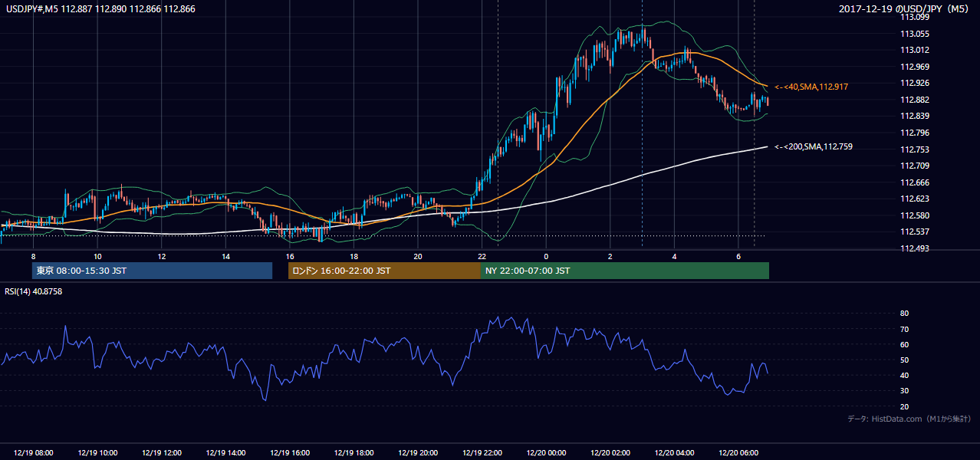Select the 200 SMA 112.759 label
Image resolution: width=980 pixels, height=460 pixels.
pyautogui.click(x=814, y=146)
